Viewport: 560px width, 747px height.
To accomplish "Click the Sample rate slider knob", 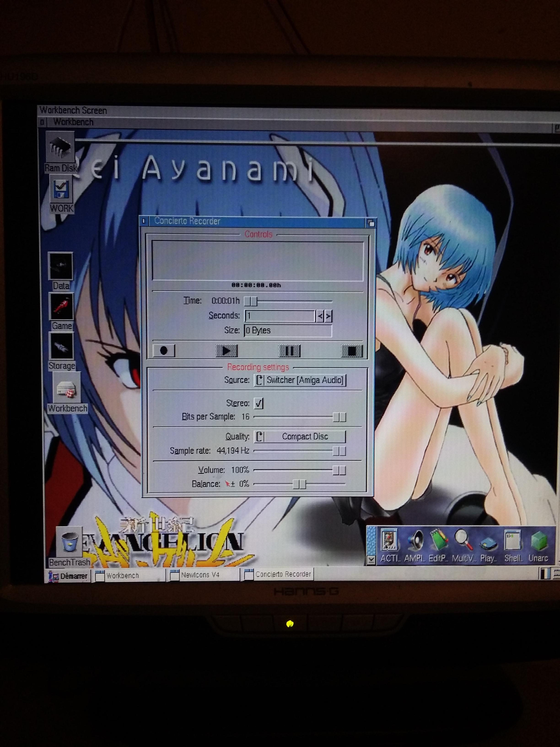I will coord(339,451).
